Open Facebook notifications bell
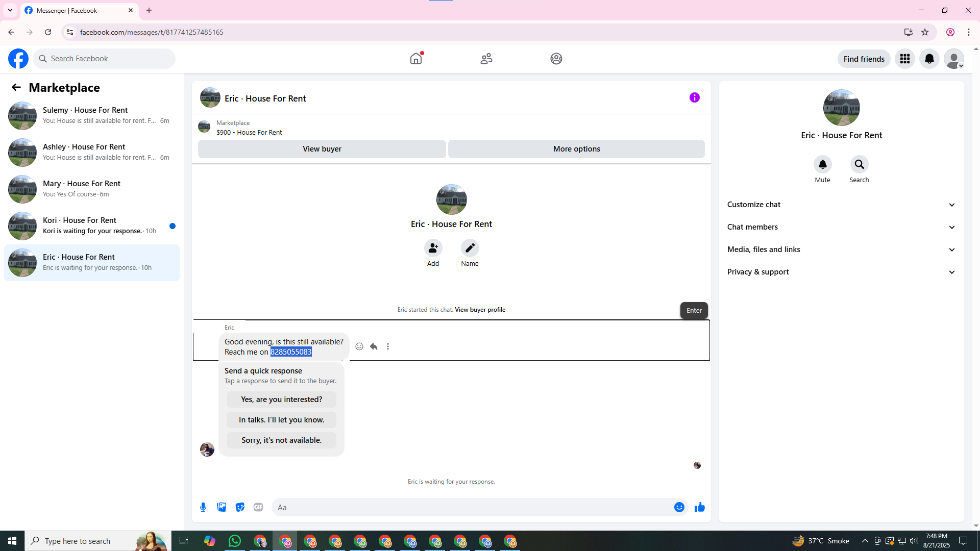Image resolution: width=980 pixels, height=551 pixels. click(x=929, y=59)
